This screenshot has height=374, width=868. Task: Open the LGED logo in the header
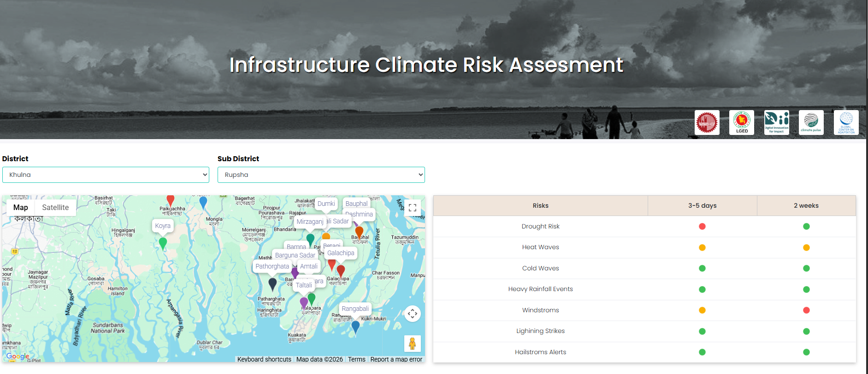tap(742, 123)
